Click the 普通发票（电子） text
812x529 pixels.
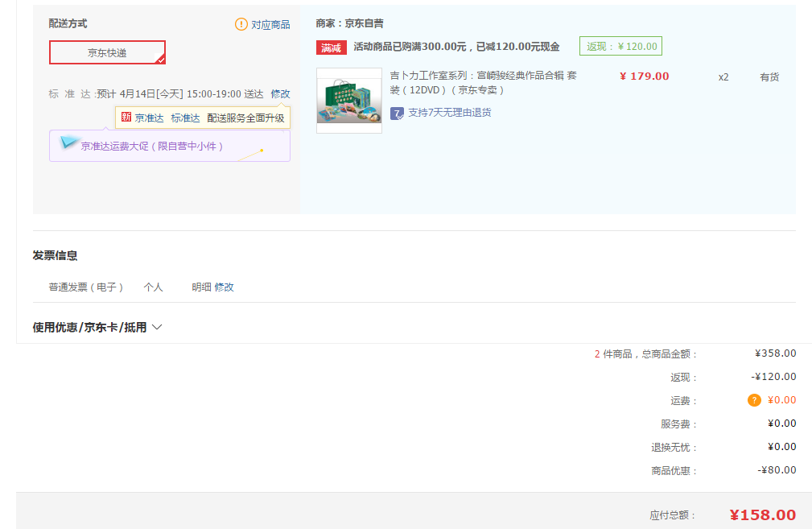pyautogui.click(x=86, y=287)
